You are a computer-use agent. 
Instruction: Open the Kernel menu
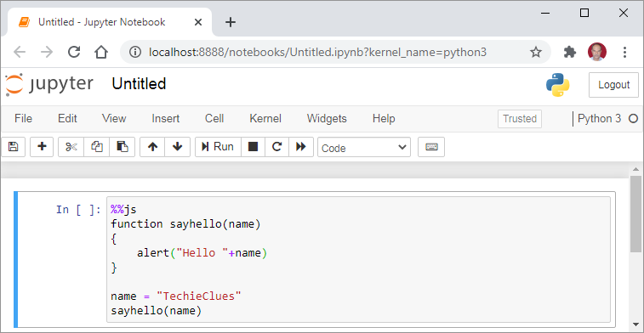[x=265, y=119]
